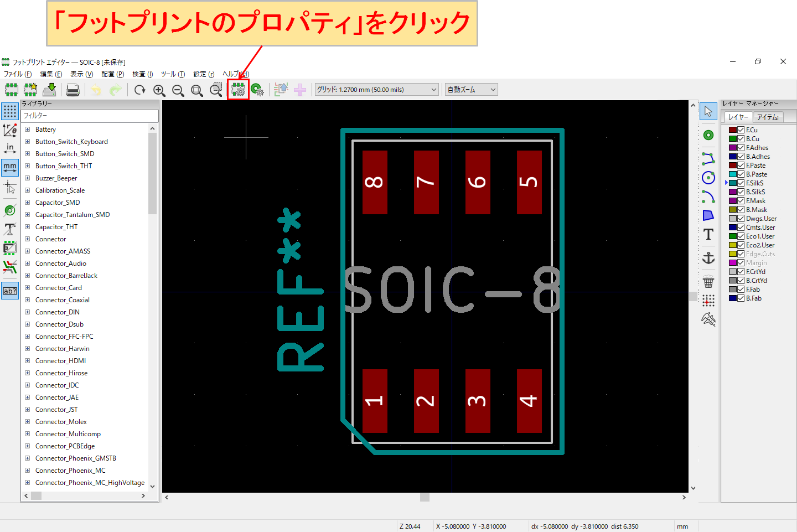Viewport: 797px width, 532px height.
Task: Choose the Add Text tool
Action: 709,234
